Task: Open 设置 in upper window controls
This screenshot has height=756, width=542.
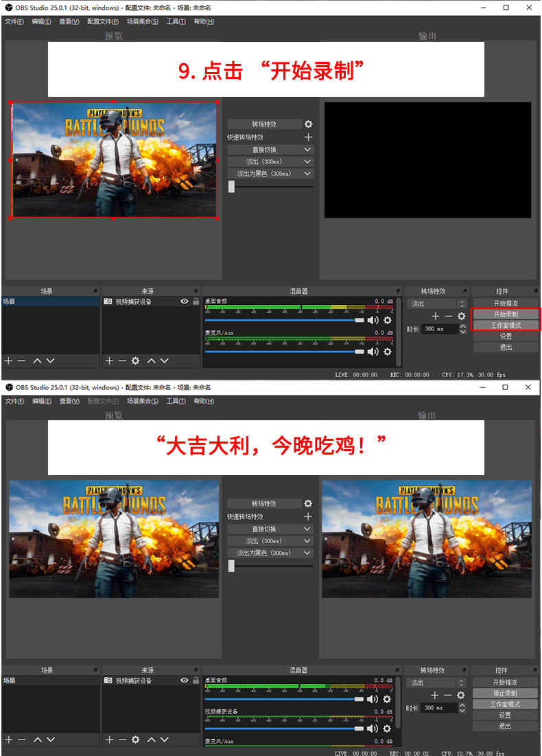Action: coord(506,336)
